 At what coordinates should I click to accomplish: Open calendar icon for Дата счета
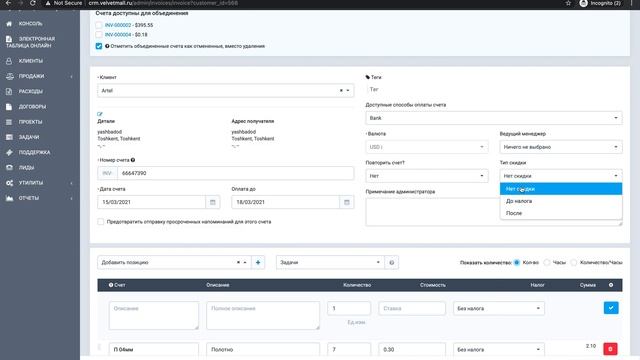[213, 202]
